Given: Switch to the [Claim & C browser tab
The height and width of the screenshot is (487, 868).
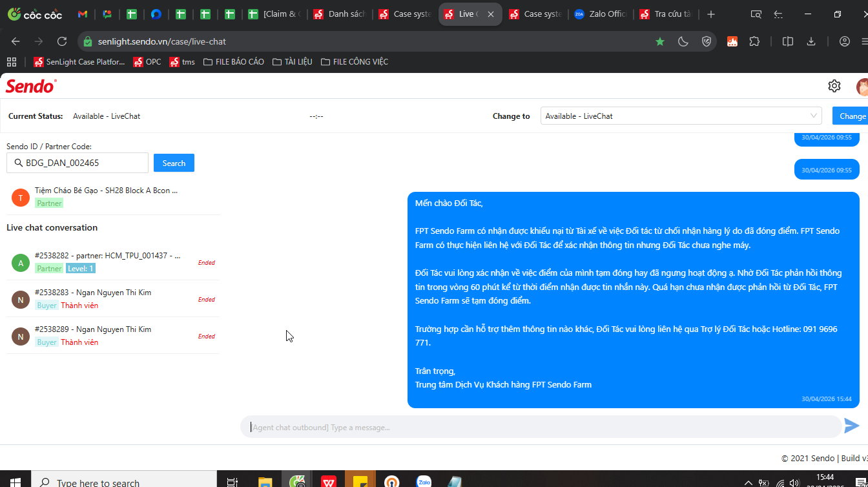Looking at the screenshot, I should (x=273, y=14).
